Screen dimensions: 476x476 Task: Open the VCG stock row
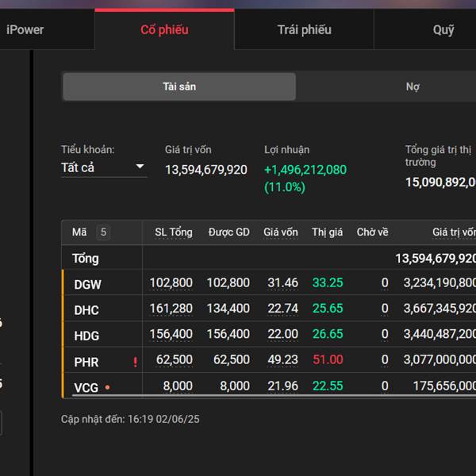point(270,386)
